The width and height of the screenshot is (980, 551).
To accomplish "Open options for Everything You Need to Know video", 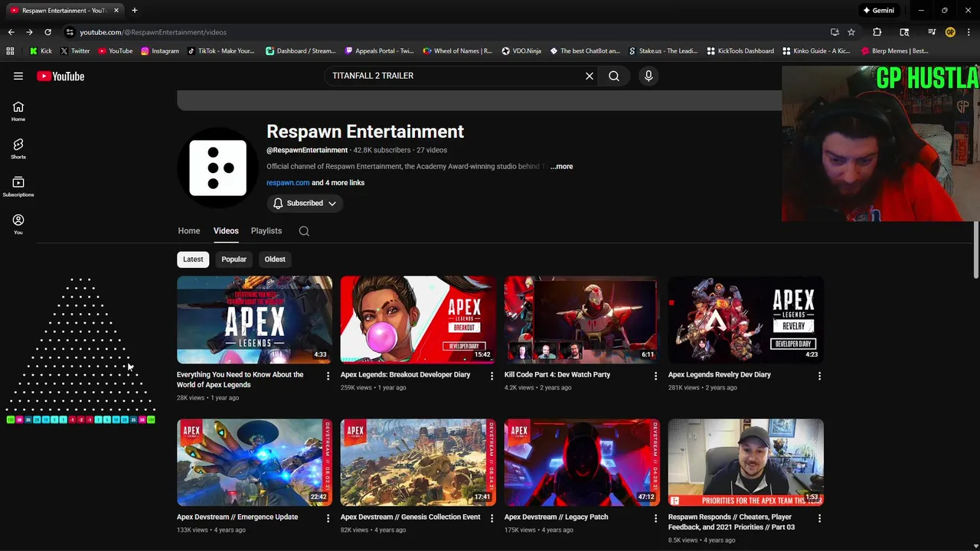I will tap(328, 376).
